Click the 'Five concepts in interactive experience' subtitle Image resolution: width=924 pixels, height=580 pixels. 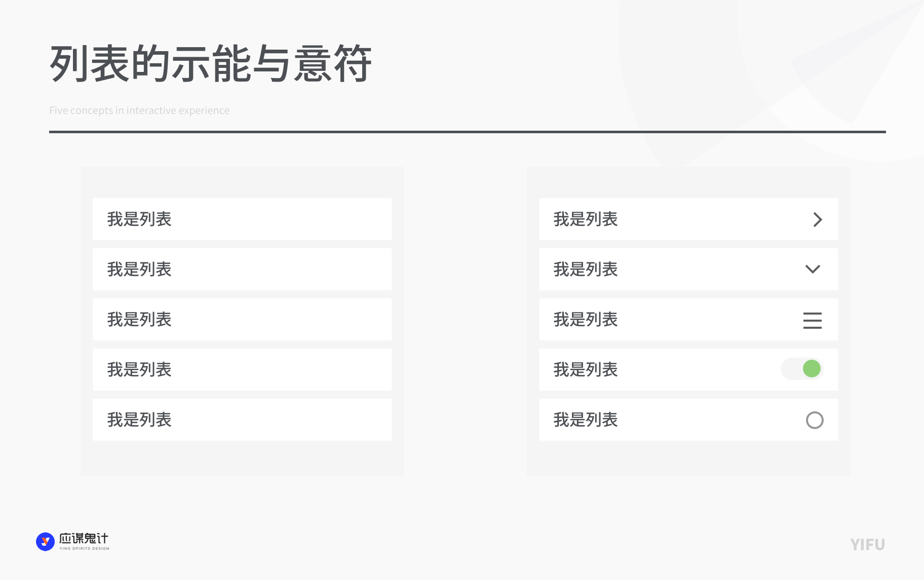click(139, 110)
